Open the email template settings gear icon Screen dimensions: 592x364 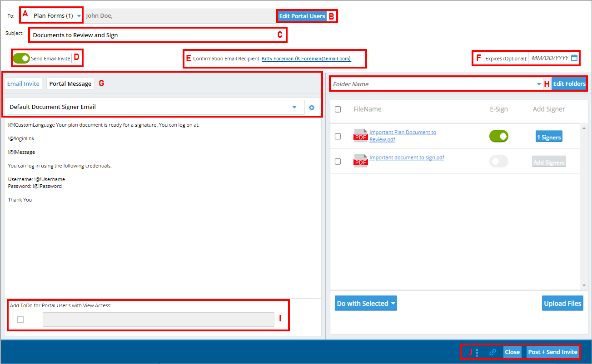click(x=312, y=107)
